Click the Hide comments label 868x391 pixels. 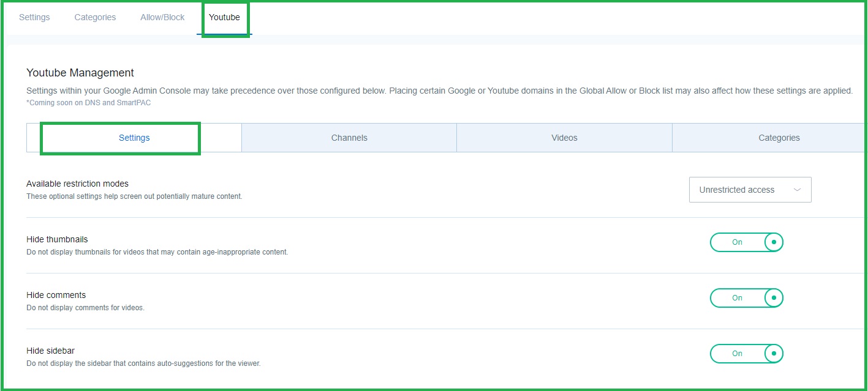coord(56,295)
